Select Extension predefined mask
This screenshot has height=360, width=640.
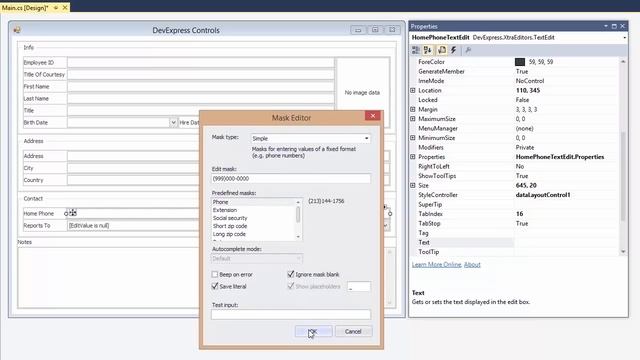coord(253,210)
